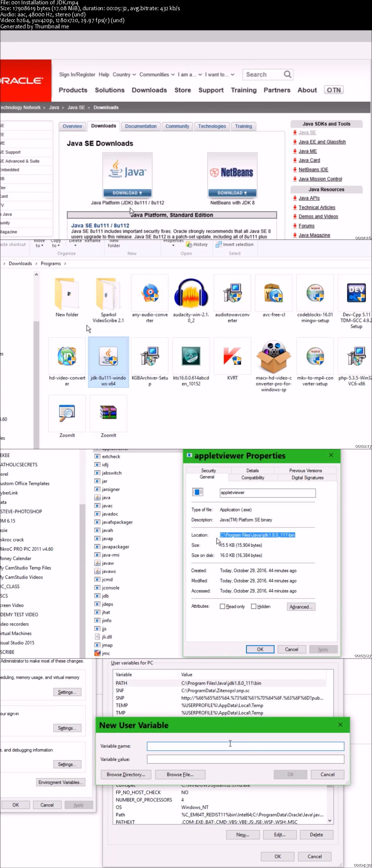Select the ZoomIt WinRAR archive icon
This screenshot has width=372, height=868.
(x=108, y=413)
